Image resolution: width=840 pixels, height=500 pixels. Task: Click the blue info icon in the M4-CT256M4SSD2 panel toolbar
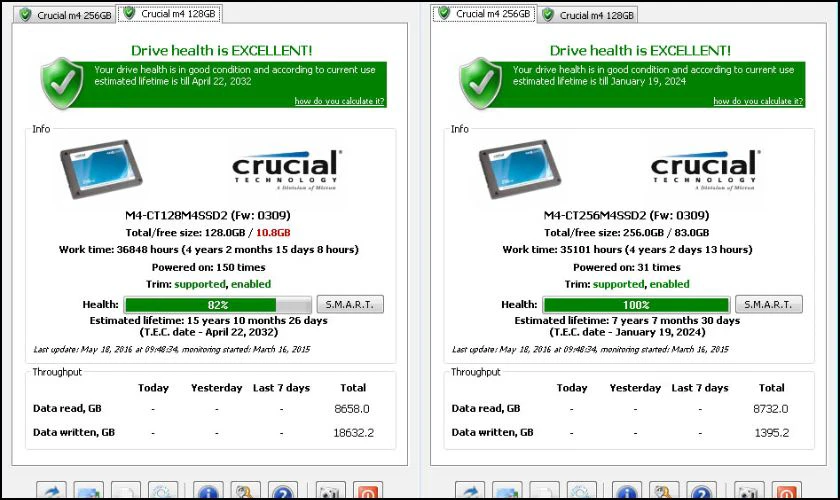click(x=626, y=490)
